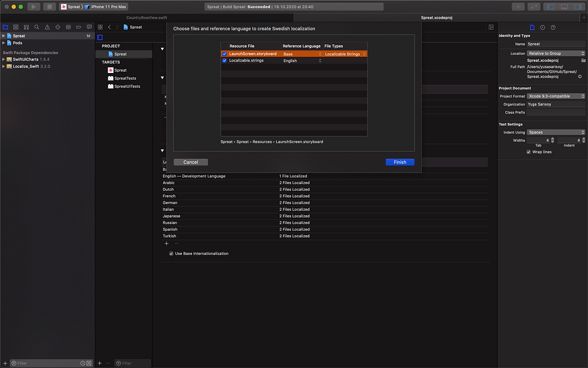Click the Class Prefix field
588x368 pixels.
[556, 112]
